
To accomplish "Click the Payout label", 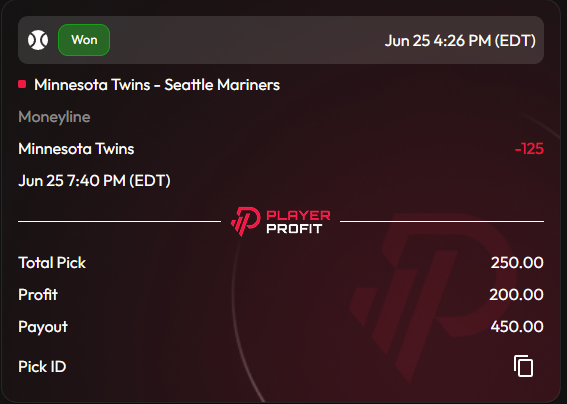I will point(43,327).
